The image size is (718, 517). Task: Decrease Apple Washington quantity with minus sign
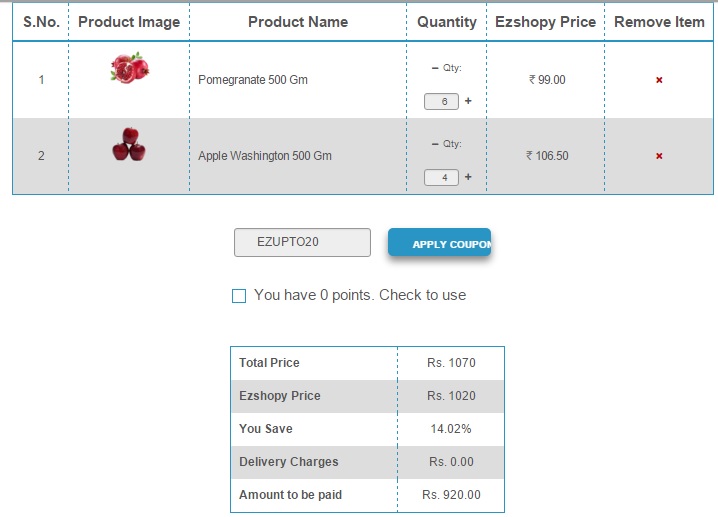tap(435, 144)
